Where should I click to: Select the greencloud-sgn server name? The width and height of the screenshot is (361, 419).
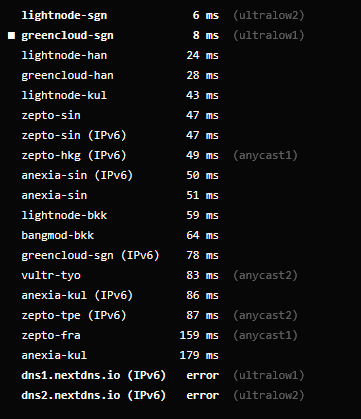(x=67, y=36)
